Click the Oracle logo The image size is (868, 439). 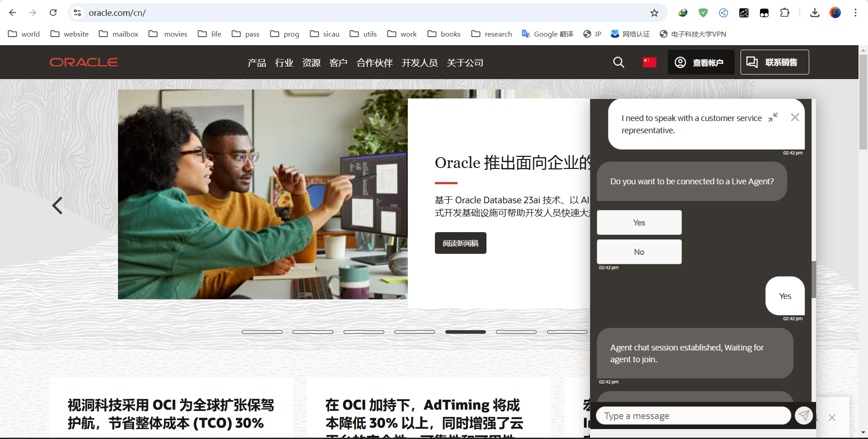tap(84, 62)
